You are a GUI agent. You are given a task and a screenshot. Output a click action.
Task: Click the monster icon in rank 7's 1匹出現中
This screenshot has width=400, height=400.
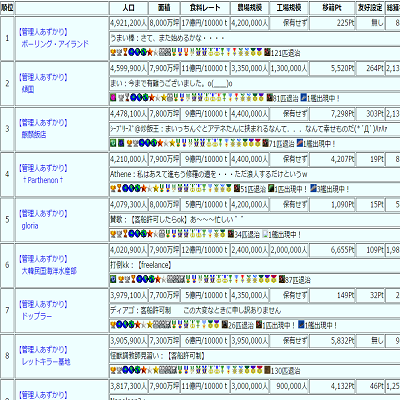pyautogui.click(x=259, y=325)
